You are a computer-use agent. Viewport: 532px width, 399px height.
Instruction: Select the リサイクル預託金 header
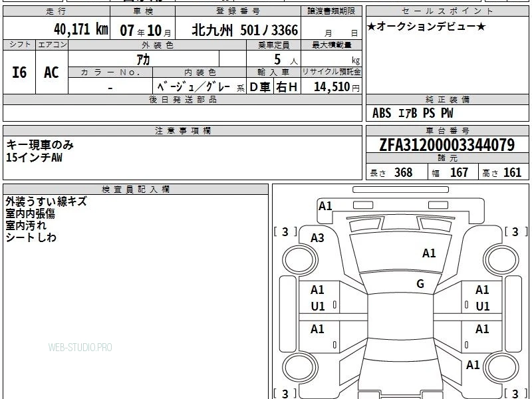(x=331, y=72)
